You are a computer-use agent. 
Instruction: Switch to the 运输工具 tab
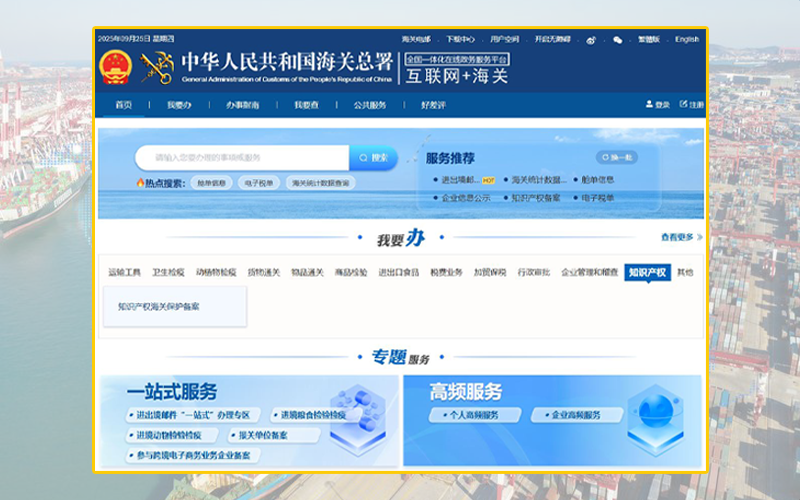pos(124,272)
